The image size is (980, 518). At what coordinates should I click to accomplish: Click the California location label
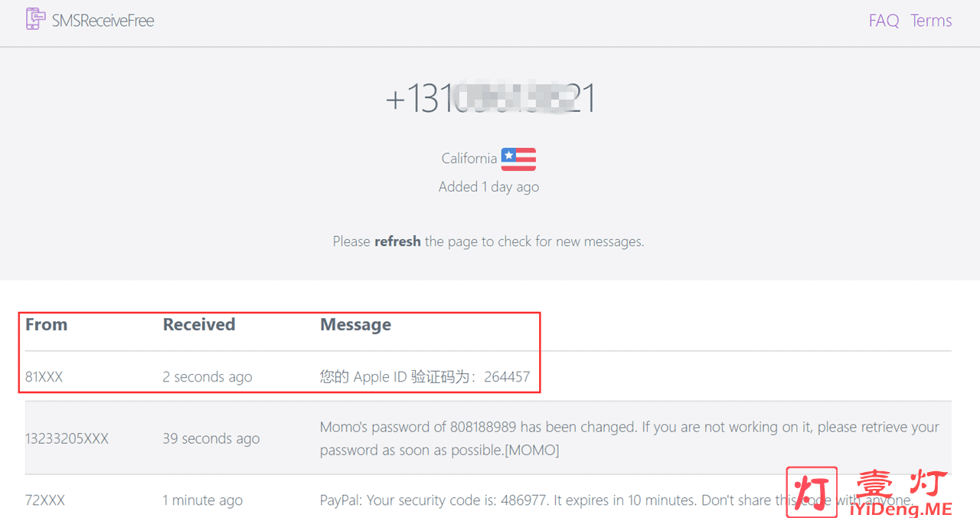point(469,159)
